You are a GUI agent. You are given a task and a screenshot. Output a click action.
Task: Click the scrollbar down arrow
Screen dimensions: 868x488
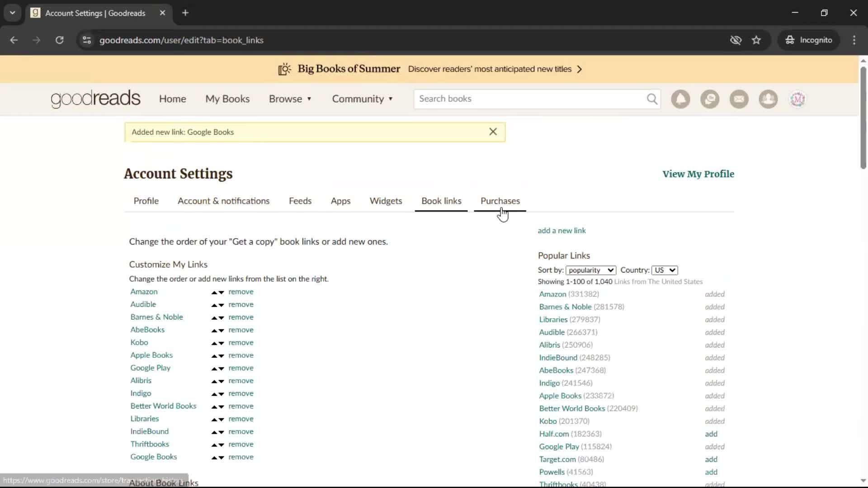pos(863,481)
